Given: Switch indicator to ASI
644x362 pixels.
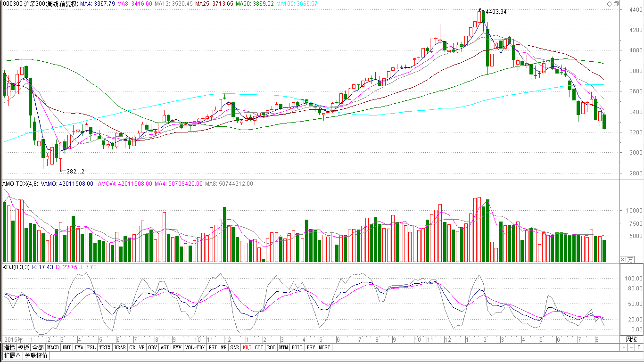Looking at the screenshot, I should pos(165,347).
